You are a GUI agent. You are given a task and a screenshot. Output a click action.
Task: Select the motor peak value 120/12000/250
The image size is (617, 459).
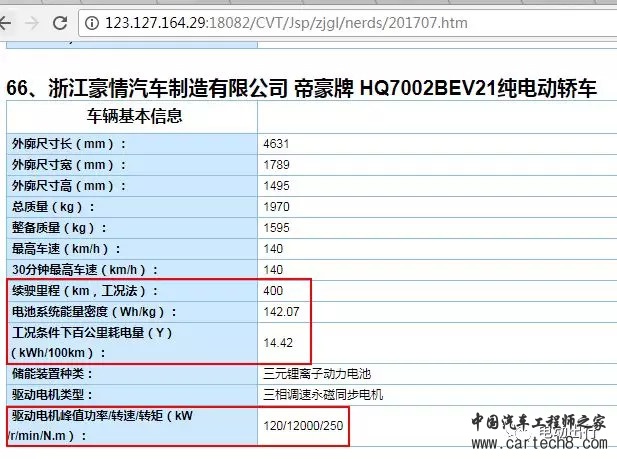(306, 425)
